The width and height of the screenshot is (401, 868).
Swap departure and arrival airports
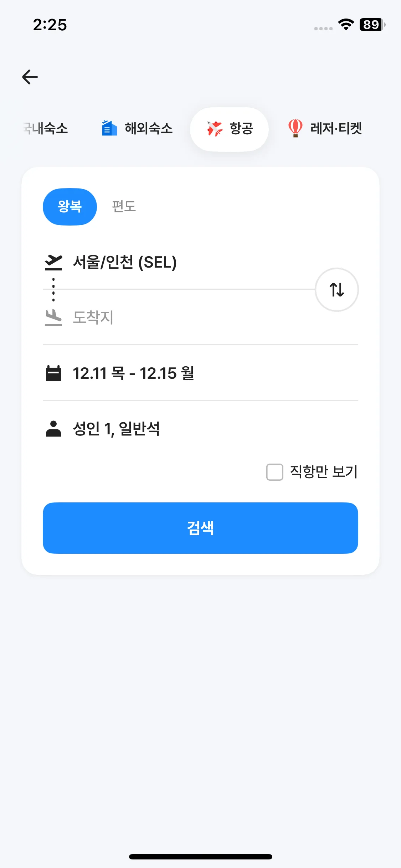coord(336,290)
